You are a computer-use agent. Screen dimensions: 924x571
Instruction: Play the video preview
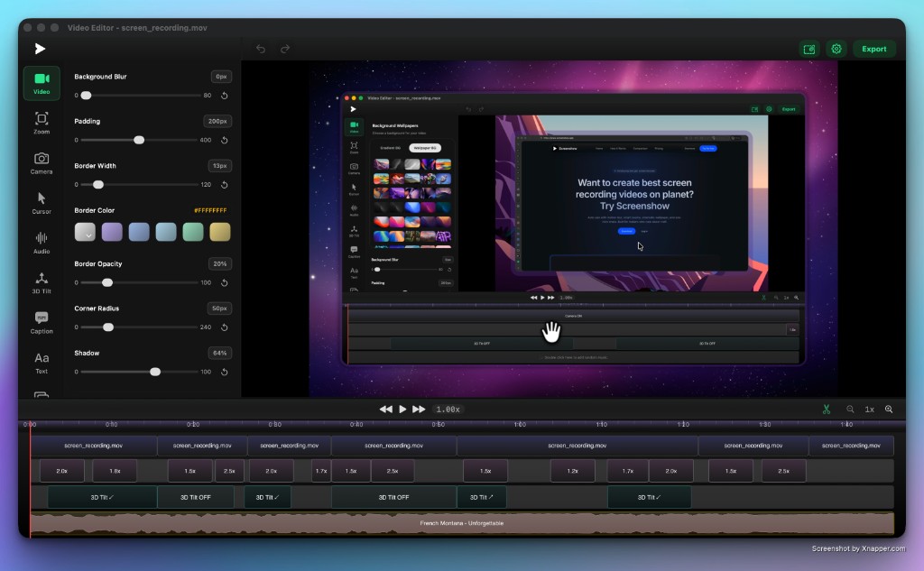(x=402, y=409)
